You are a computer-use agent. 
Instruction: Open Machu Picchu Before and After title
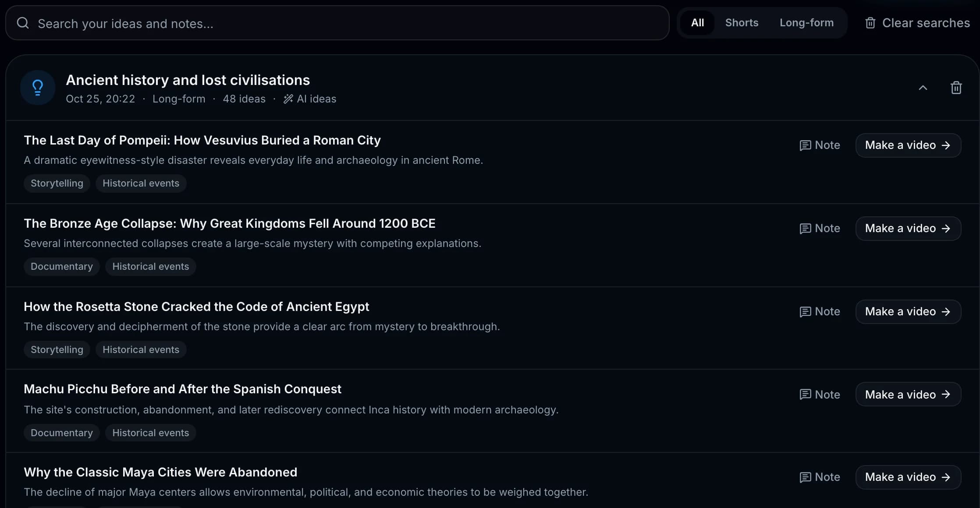[x=182, y=389]
